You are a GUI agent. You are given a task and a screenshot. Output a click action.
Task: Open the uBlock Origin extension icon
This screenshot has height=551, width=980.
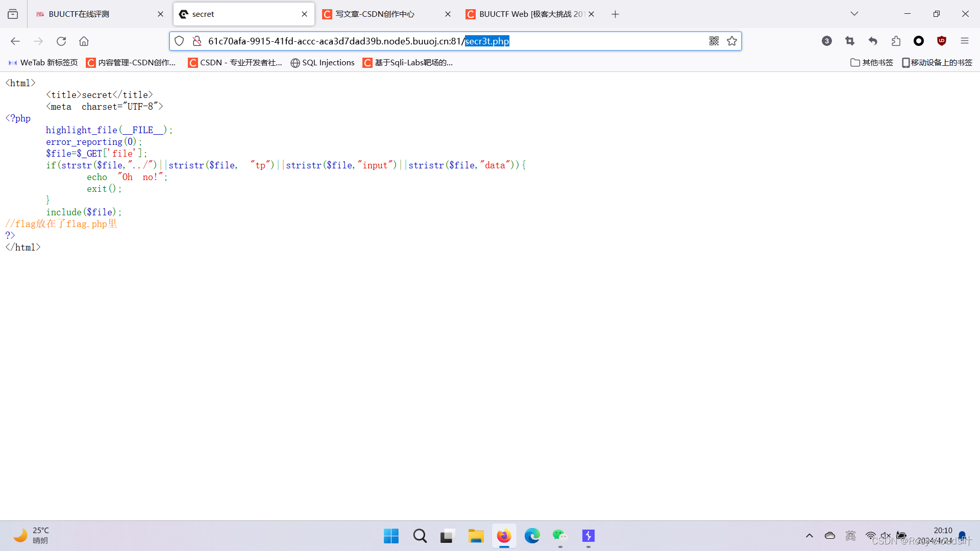click(x=942, y=41)
